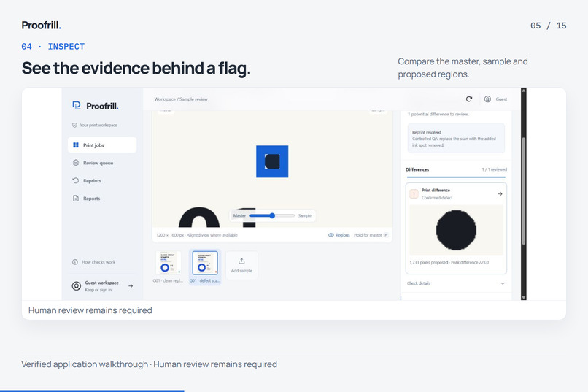Click the scrollbar down arrow
Viewport: 588px width, 392px height.
point(524,298)
